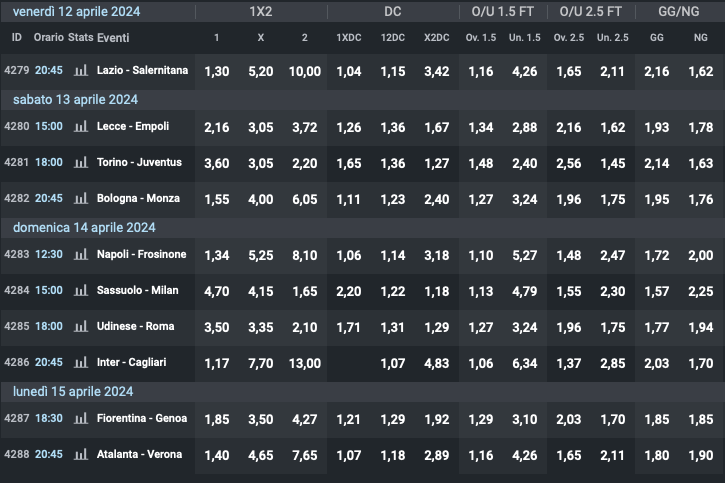Screen dimensions: 725x483
Task: Pick home win odds 1,30 for Lazio
Action: click(216, 71)
